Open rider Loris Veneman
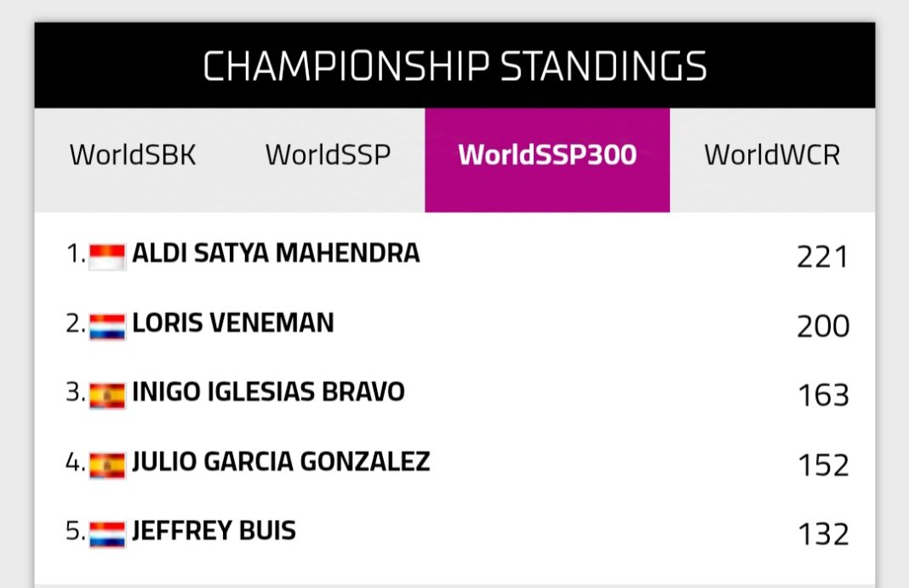This screenshot has width=909, height=588. coord(233,323)
